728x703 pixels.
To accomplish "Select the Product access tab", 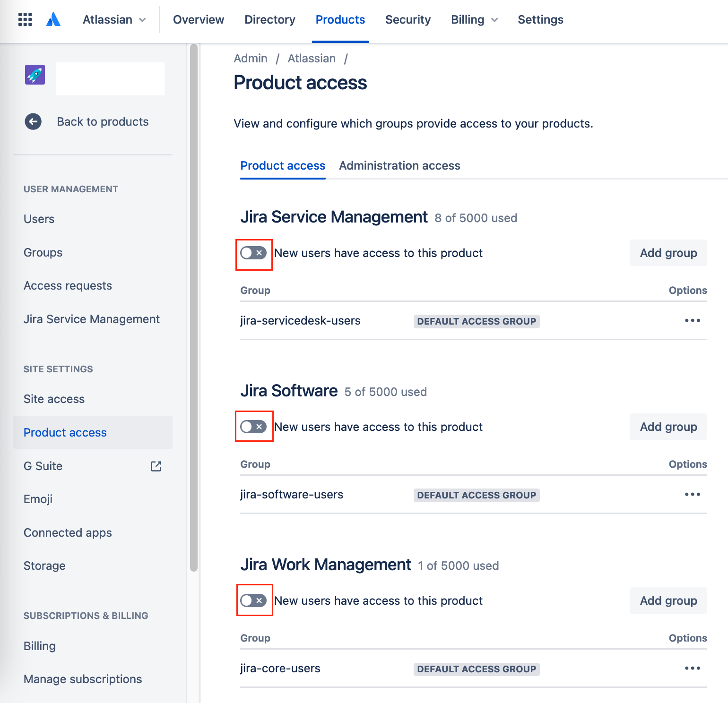I will [283, 166].
